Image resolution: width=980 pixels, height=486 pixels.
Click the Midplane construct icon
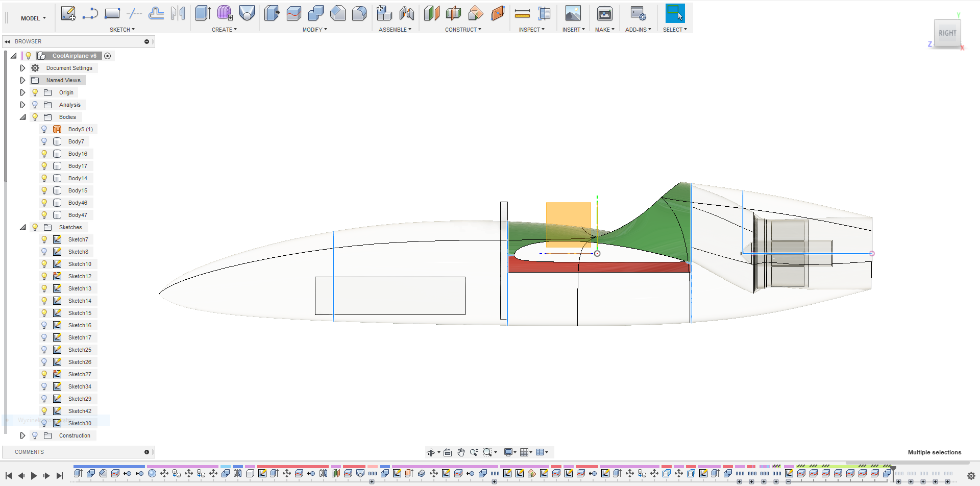[x=454, y=13]
